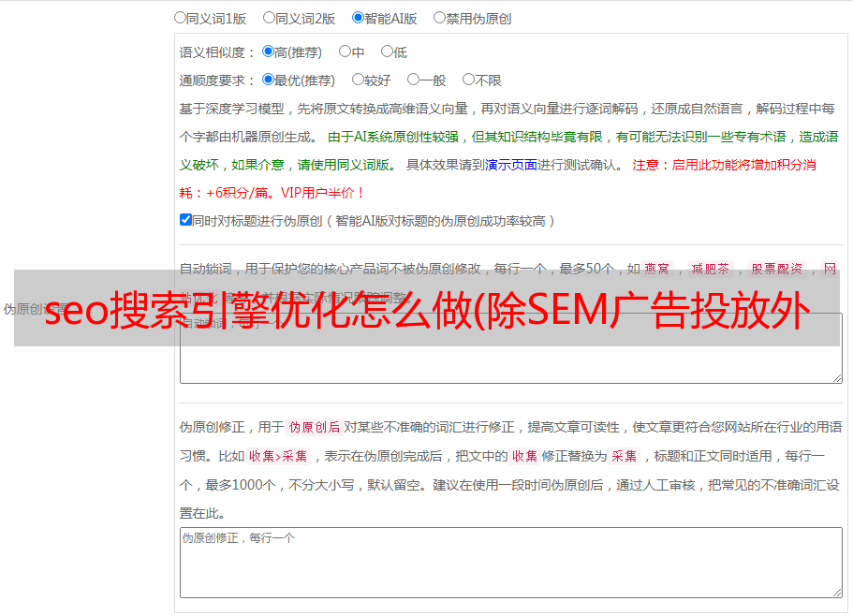Set 语义相似度 to 低
853x616 pixels.
click(387, 51)
